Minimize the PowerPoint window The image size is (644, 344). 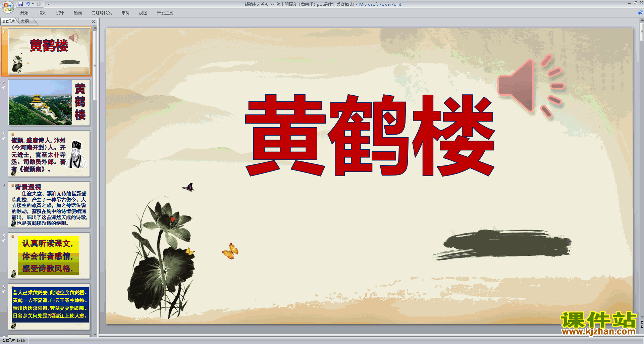629,3
